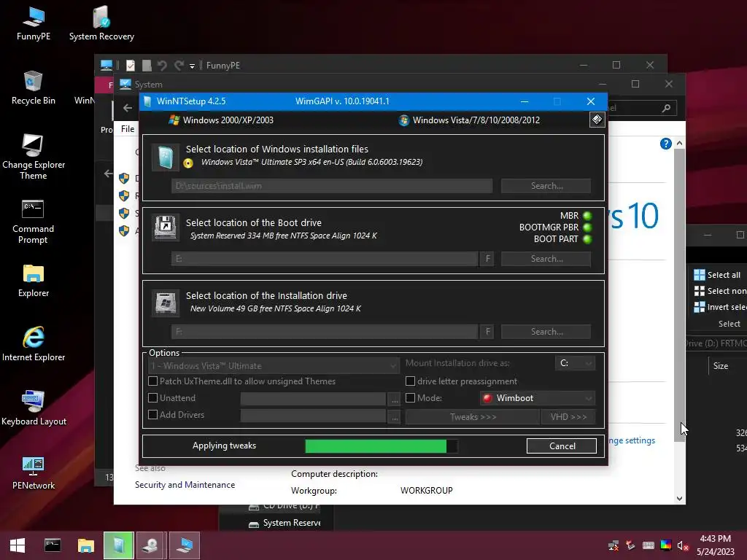Image resolution: width=747 pixels, height=560 pixels.
Task: Toggle Patch UxTheme.dll checkbox
Action: [x=153, y=381]
